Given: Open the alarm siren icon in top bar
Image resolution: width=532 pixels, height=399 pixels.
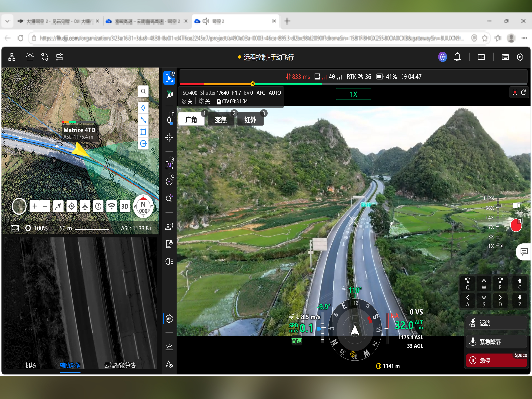Looking at the screenshot, I should click(x=30, y=57).
